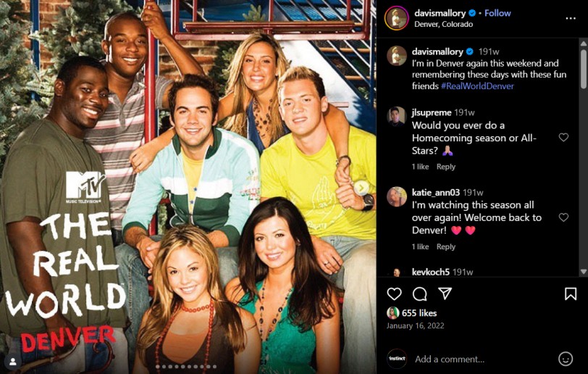Open kevkoch5's profile username

pos(430,272)
